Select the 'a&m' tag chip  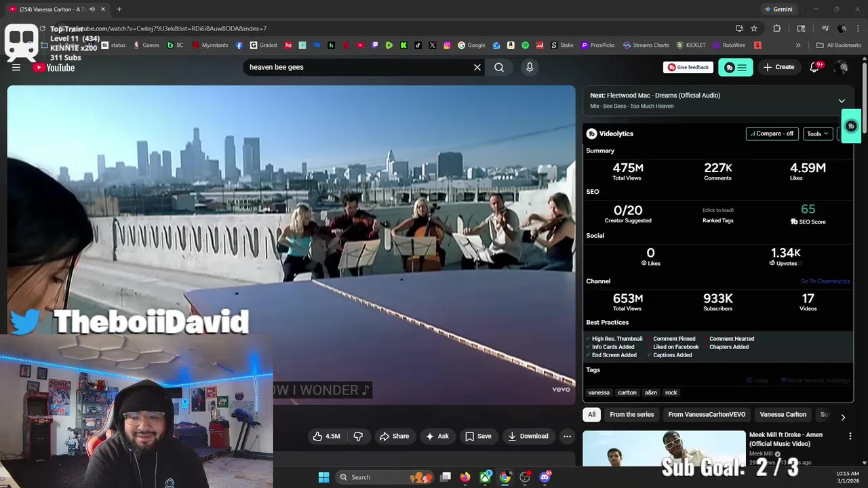pyautogui.click(x=651, y=392)
